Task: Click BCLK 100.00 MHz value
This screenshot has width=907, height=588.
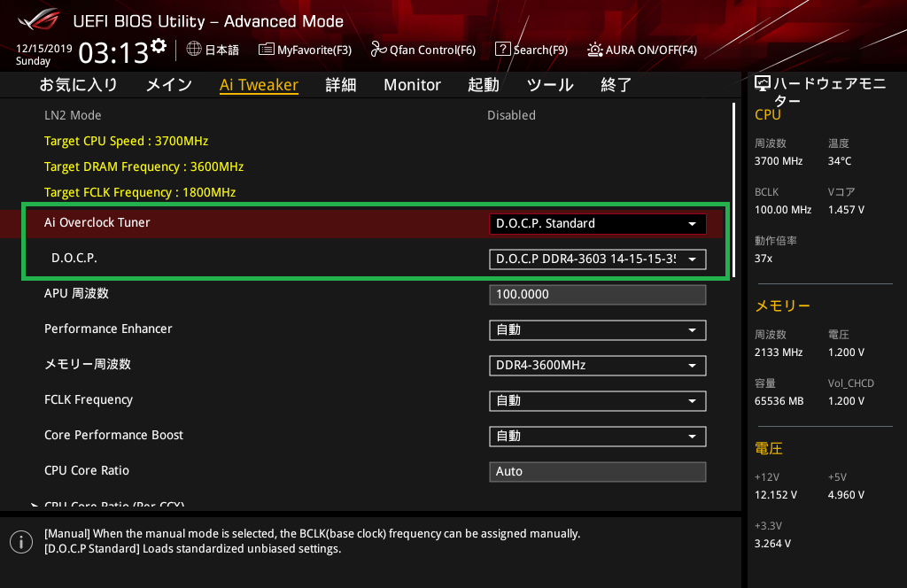Action: (x=783, y=210)
